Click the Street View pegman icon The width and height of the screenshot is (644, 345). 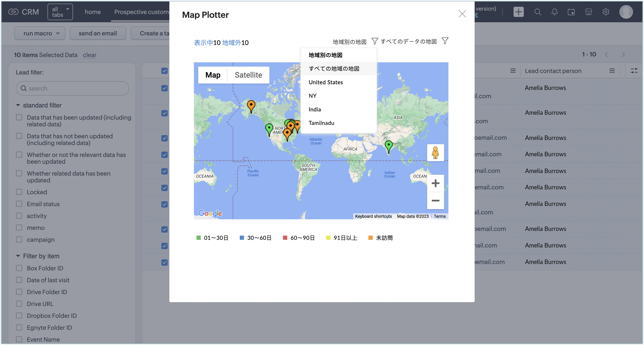click(x=435, y=152)
